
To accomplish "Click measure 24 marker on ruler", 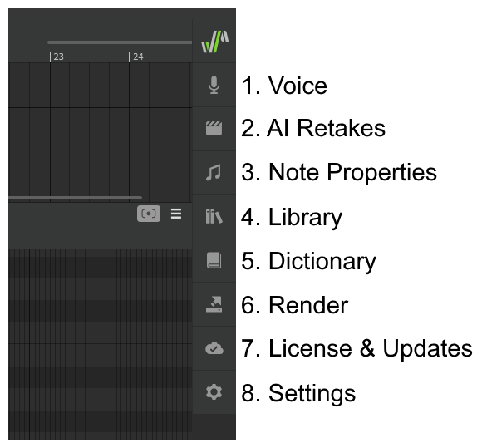I will 136,57.
